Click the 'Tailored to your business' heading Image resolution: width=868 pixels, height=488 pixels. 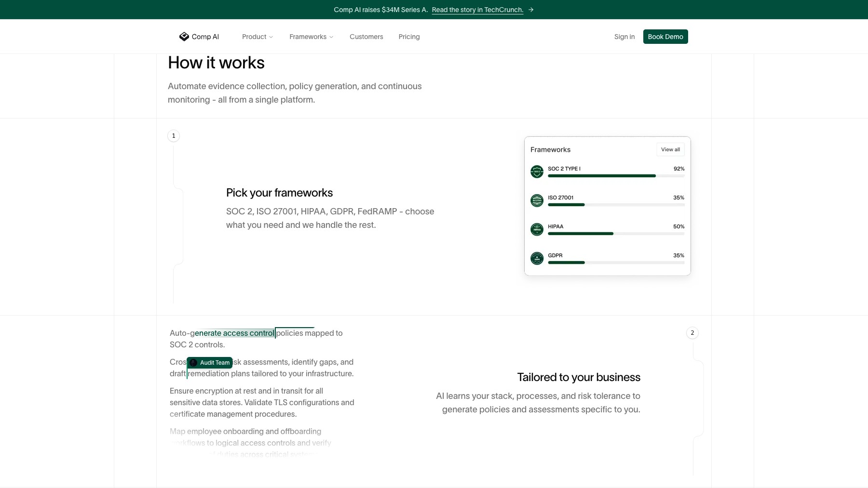coord(579,377)
